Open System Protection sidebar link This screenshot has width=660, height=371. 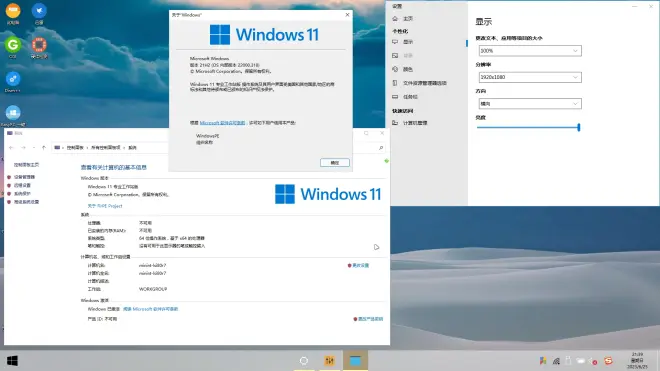[22, 194]
